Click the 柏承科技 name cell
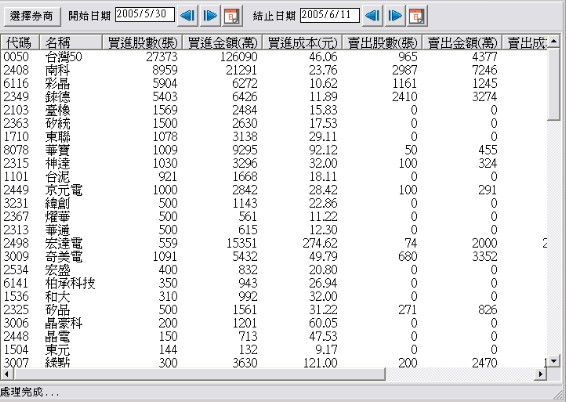This screenshot has height=402, width=566. coord(70,283)
